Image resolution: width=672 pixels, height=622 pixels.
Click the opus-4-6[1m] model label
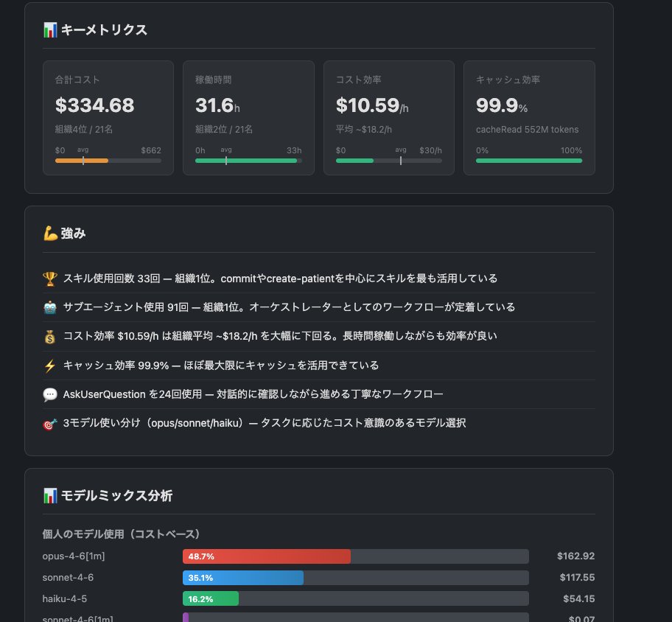tap(73, 556)
